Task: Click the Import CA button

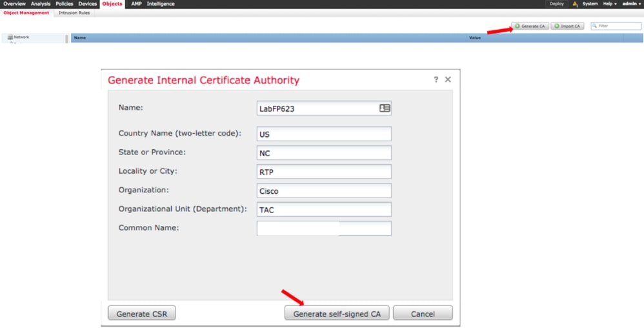Action: coord(567,26)
